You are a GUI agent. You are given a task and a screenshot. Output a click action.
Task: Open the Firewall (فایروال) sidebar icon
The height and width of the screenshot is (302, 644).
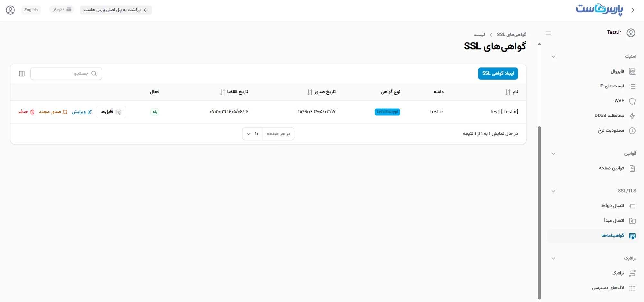coord(632,72)
